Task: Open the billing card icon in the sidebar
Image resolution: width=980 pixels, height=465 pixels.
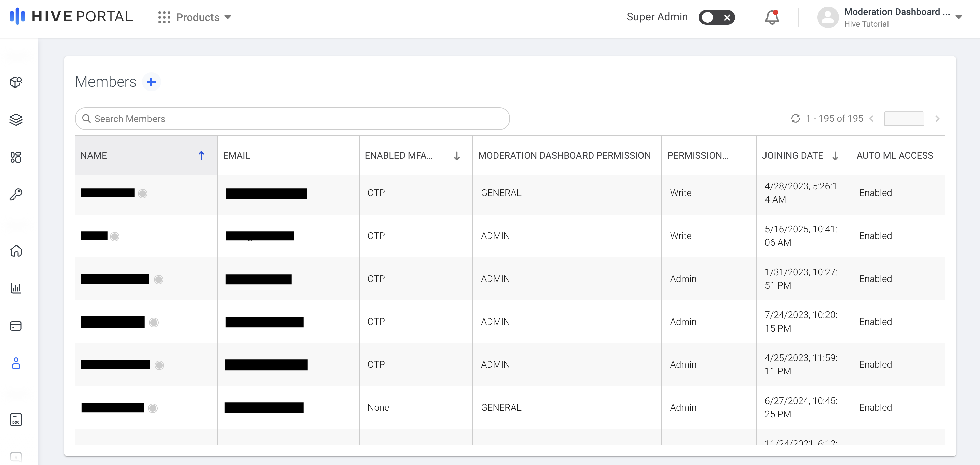Action: (x=16, y=326)
